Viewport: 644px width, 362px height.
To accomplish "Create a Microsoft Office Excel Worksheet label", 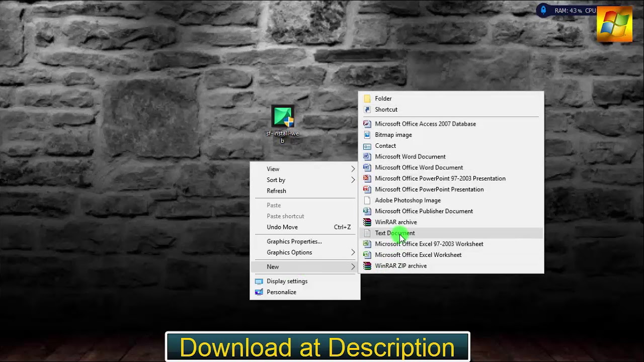I will (418, 255).
